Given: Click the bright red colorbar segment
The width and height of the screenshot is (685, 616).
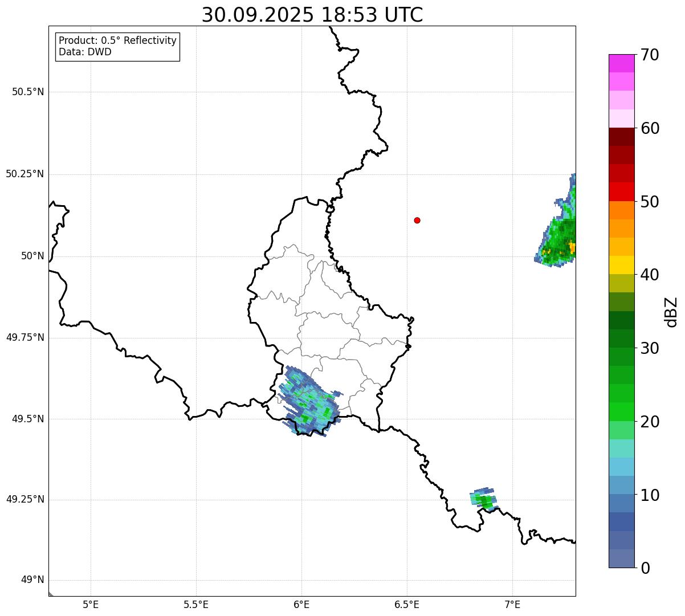Looking at the screenshot, I should [x=621, y=191].
